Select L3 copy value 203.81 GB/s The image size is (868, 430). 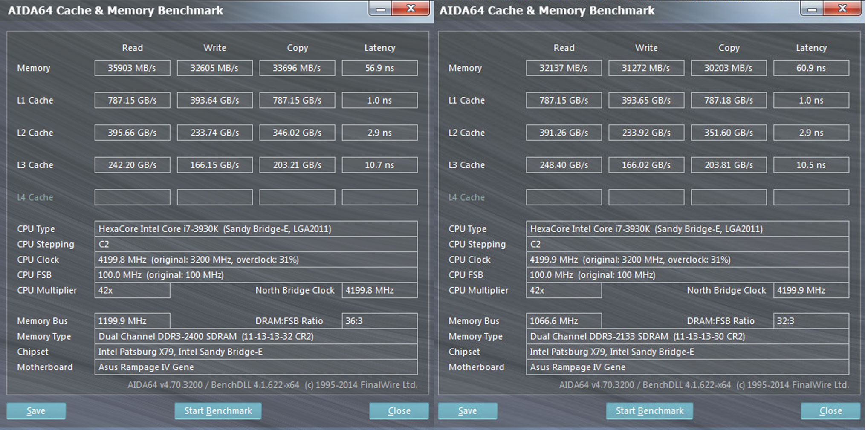729,165
